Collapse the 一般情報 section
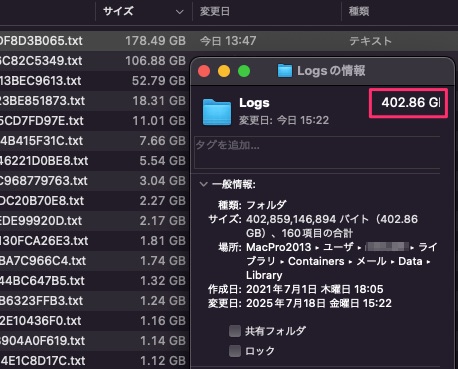The width and height of the screenshot is (458, 369). (x=203, y=184)
